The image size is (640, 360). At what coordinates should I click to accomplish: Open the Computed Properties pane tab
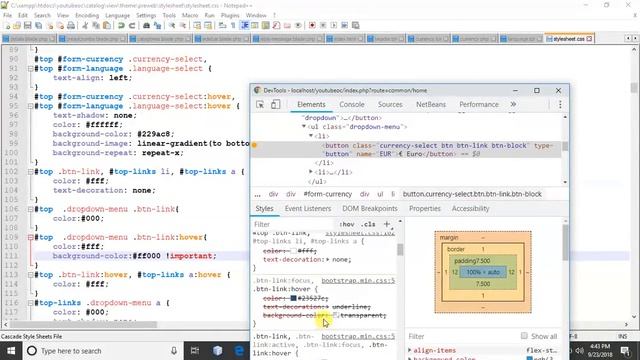point(424,209)
